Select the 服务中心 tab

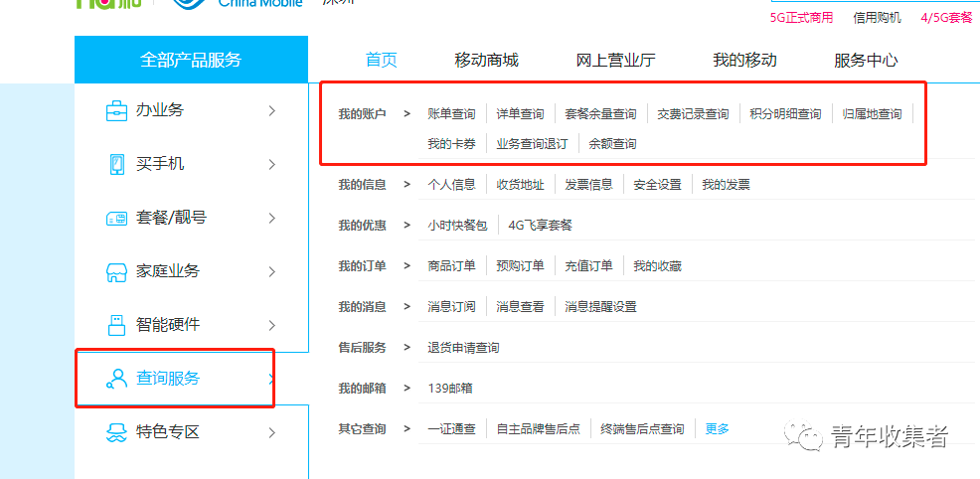click(x=866, y=61)
